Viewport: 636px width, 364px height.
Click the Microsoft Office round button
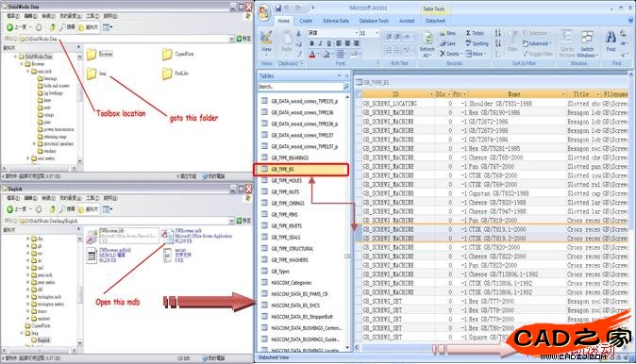point(264,12)
